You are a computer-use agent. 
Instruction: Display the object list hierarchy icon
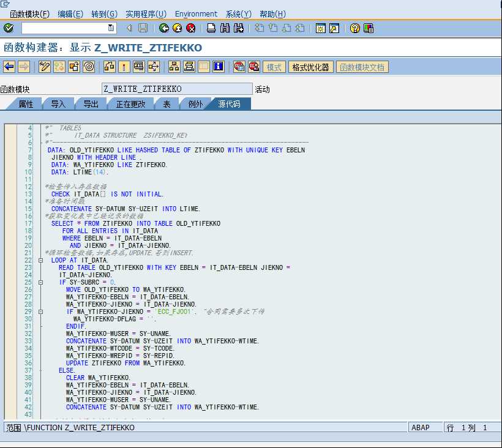click(174, 67)
